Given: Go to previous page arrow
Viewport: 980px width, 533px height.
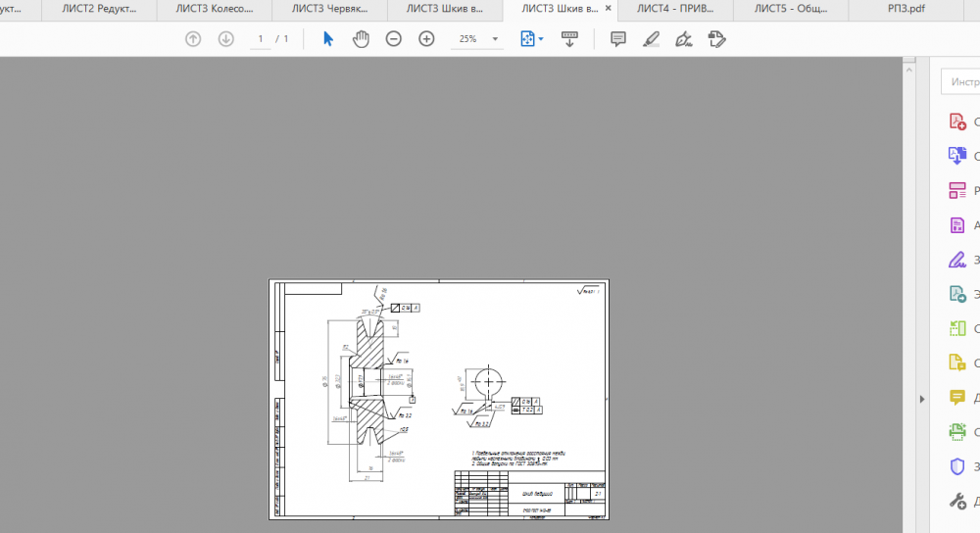Looking at the screenshot, I should click(193, 39).
